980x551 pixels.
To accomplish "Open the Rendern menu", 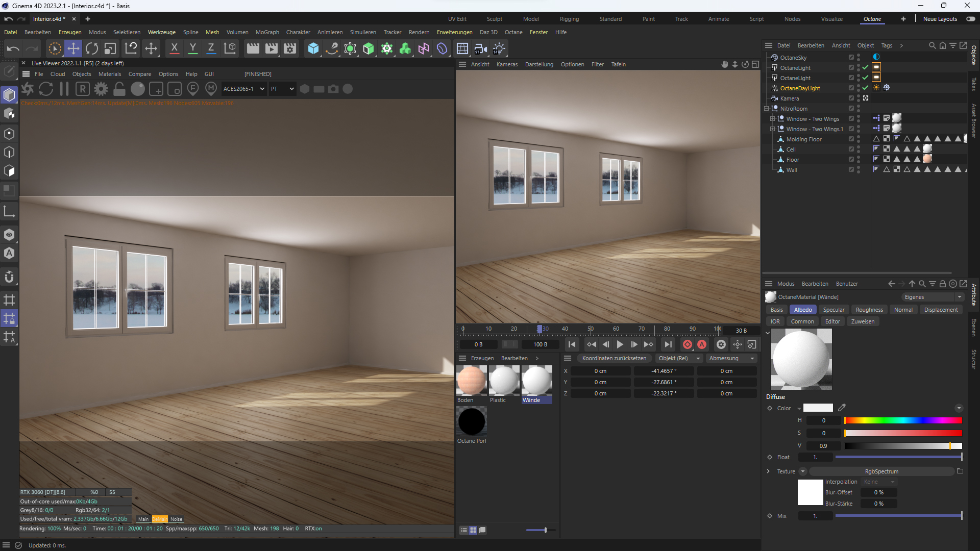I will 419,32.
